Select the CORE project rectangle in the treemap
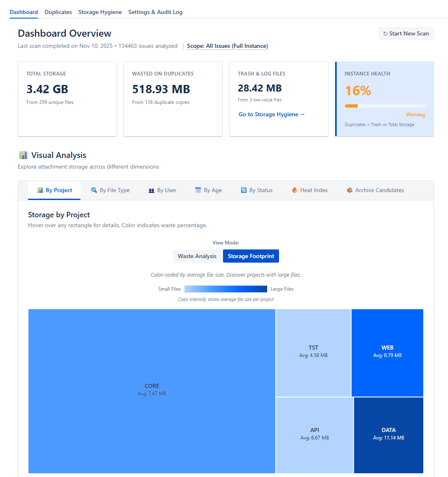Image resolution: width=448 pixels, height=477 pixels. [152, 390]
